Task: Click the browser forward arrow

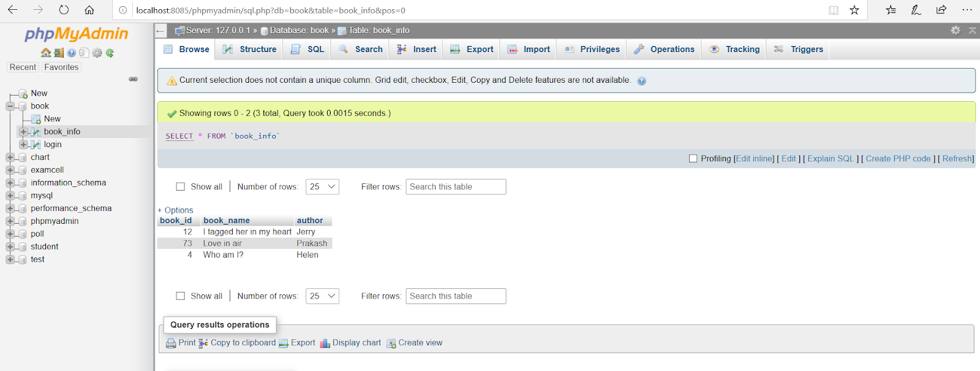Action: (x=38, y=10)
